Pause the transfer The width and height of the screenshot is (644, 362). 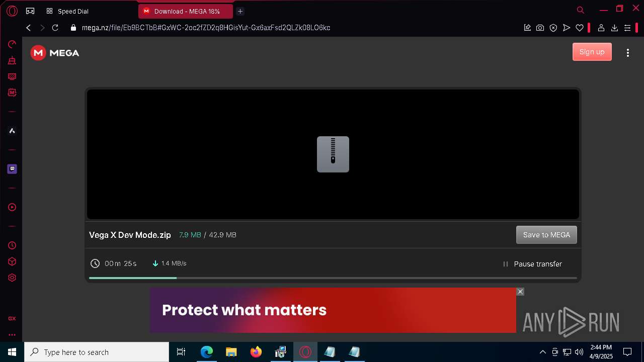point(532,264)
